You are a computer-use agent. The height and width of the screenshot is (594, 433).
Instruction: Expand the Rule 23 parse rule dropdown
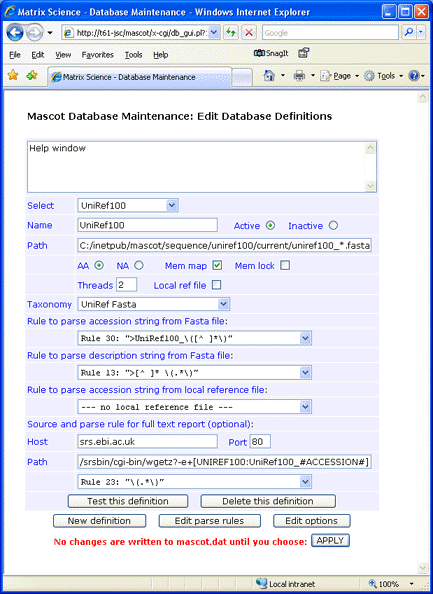pyautogui.click(x=194, y=482)
